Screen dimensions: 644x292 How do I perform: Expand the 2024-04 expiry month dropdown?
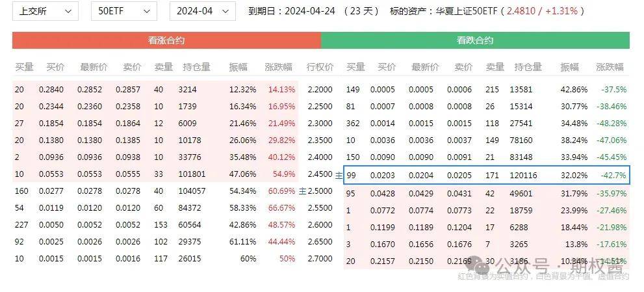click(x=203, y=11)
